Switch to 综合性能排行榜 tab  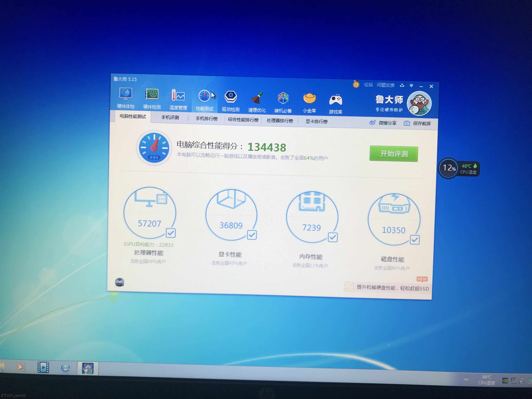click(x=243, y=120)
